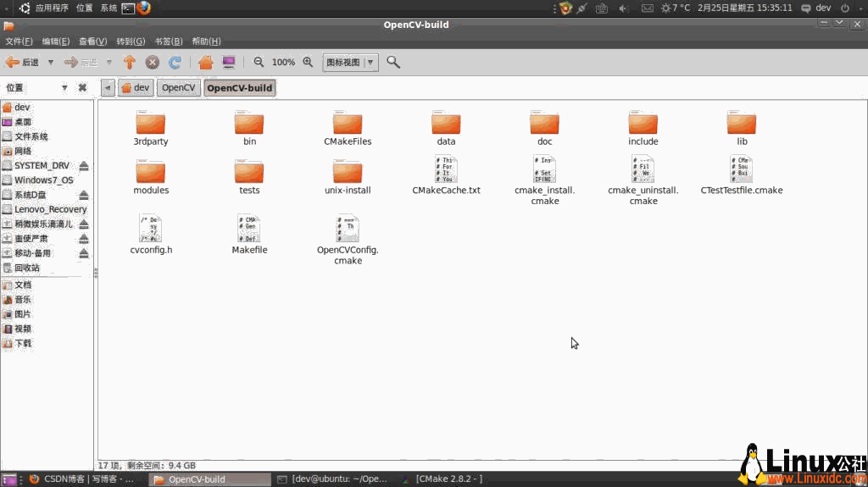Open the 文件(F) menu

pyautogui.click(x=19, y=42)
